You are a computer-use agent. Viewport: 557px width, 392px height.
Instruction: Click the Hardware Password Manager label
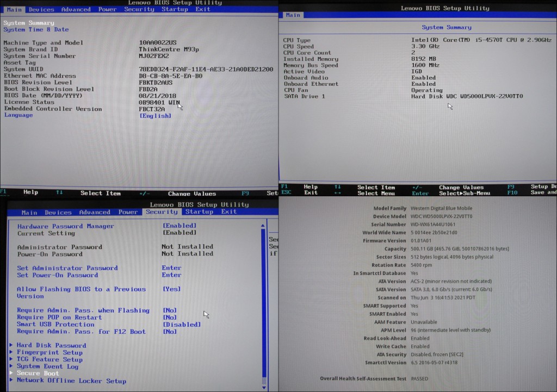coord(66,226)
